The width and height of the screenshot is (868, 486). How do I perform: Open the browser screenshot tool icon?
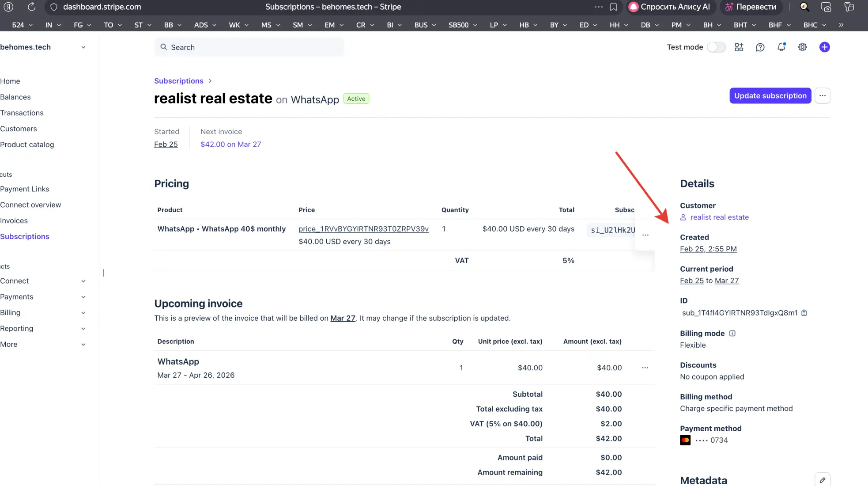pyautogui.click(x=826, y=7)
